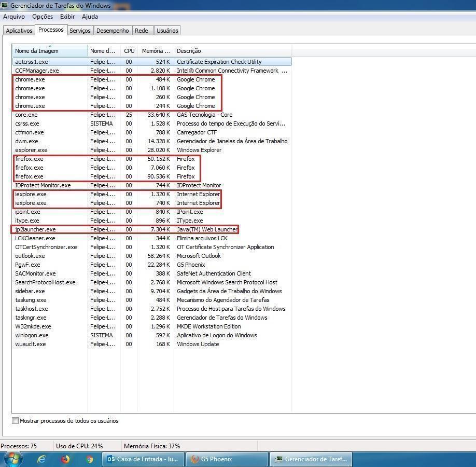This screenshot has height=467, width=476.
Task: Click the Java(TM) Web Launcher description
Action: (x=207, y=229)
